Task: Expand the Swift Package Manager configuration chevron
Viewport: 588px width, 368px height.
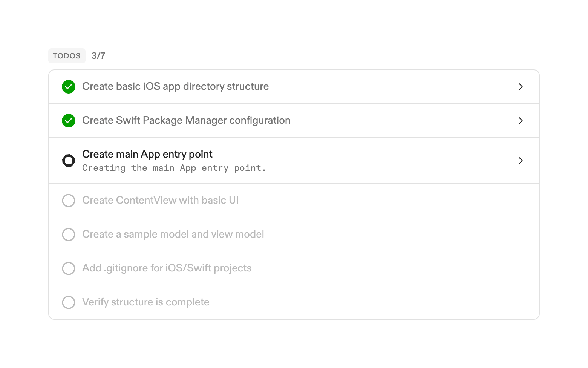Action: [521, 121]
